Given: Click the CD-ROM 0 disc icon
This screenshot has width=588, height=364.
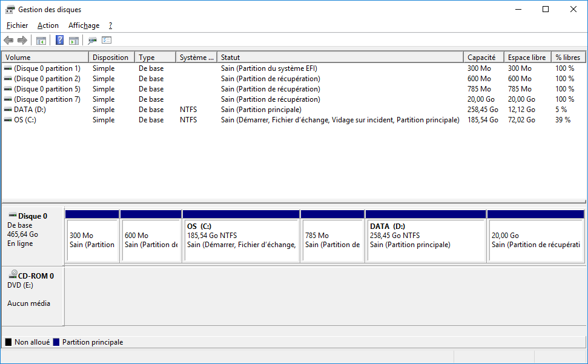Looking at the screenshot, I should [13, 274].
